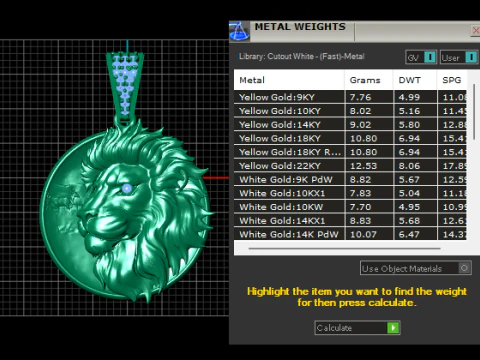
Task: Toggle Use Object Materials option
Action: [x=416, y=268]
